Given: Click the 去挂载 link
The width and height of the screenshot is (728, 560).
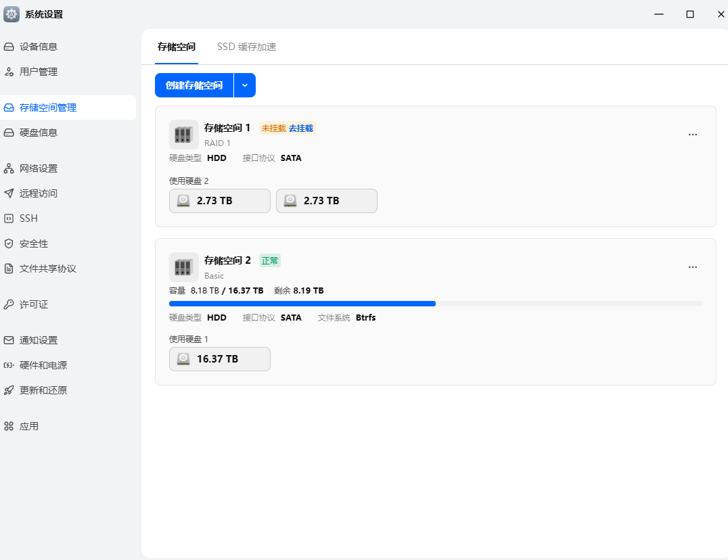Looking at the screenshot, I should pos(301,129).
